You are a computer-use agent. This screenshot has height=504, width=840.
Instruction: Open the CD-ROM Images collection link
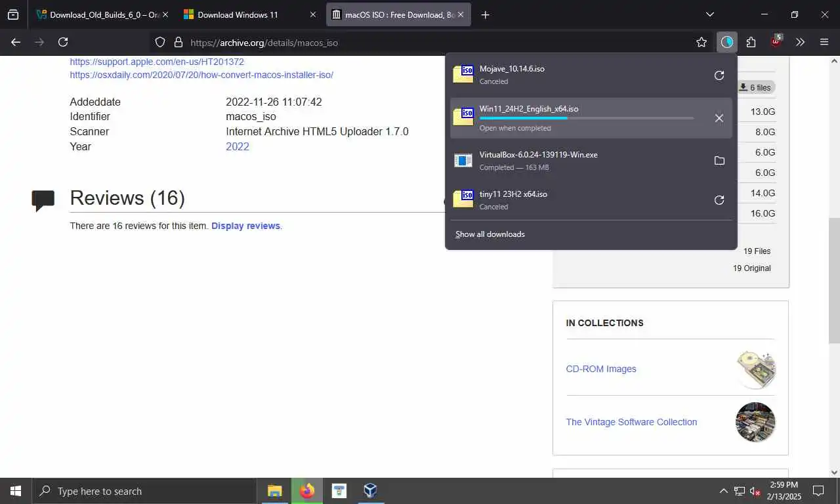click(x=601, y=369)
